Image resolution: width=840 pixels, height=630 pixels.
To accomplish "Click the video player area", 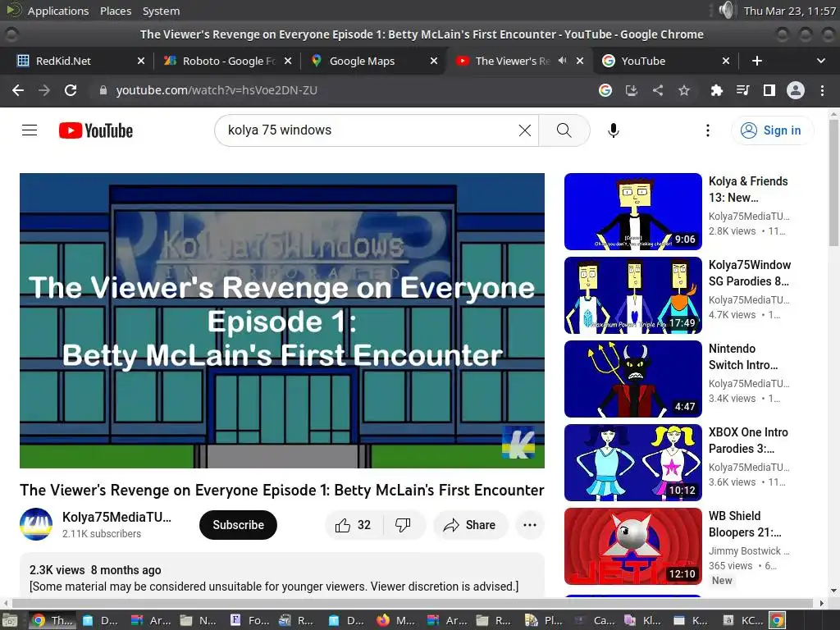I will [x=282, y=321].
